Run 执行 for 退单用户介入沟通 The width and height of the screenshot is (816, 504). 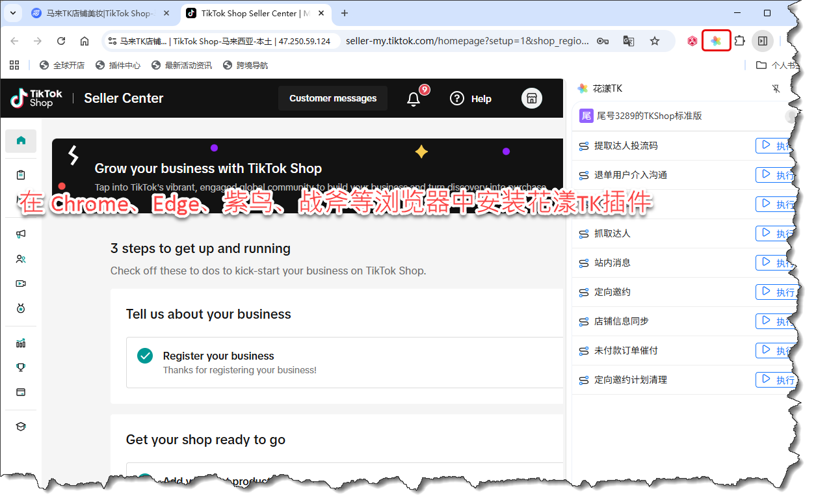776,175
